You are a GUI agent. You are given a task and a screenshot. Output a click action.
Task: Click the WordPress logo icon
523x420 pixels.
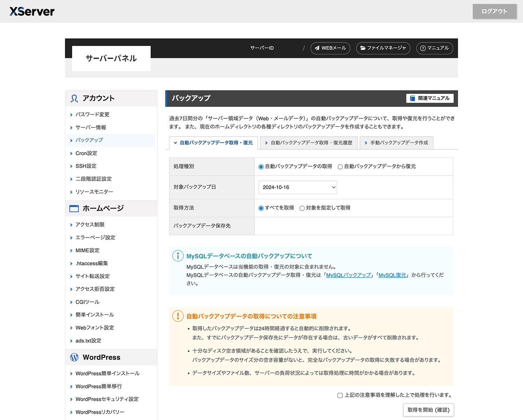click(x=74, y=357)
